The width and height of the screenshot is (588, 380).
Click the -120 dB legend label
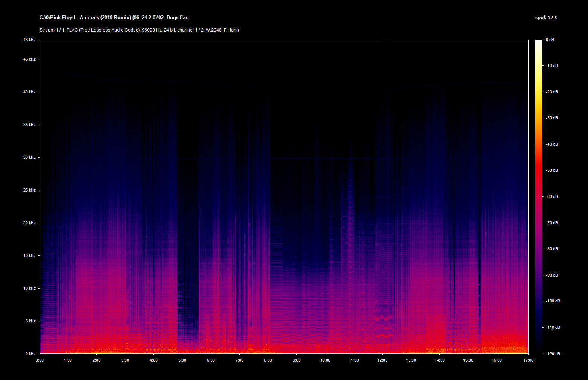click(x=553, y=354)
